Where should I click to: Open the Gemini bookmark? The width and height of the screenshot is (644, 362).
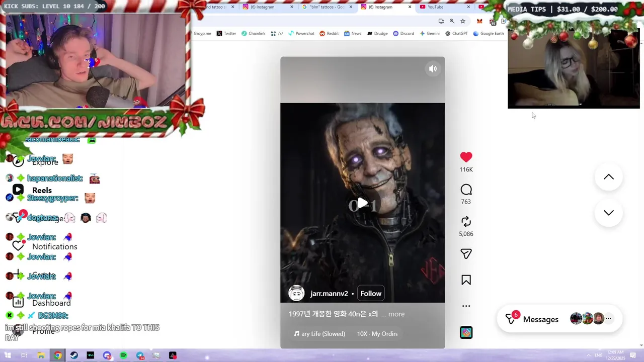point(430,34)
